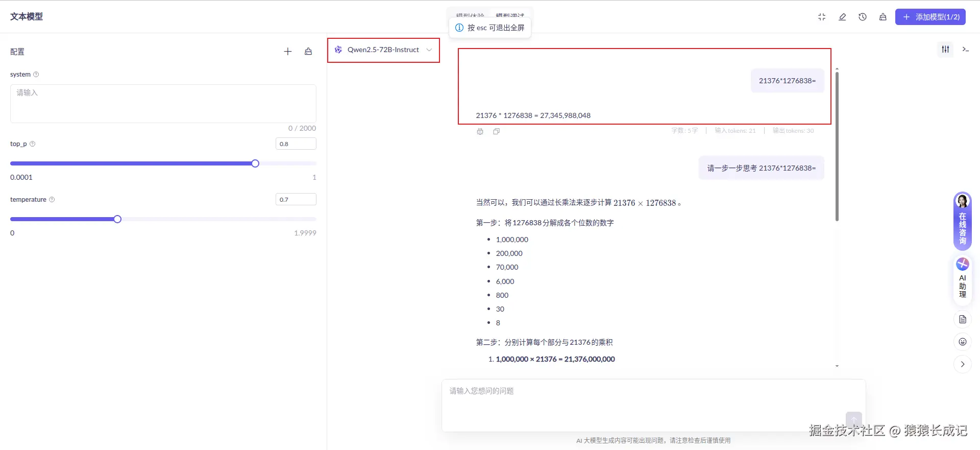The height and width of the screenshot is (450, 980).
Task: Click the 输出 tokens: 30 label
Action: (793, 131)
